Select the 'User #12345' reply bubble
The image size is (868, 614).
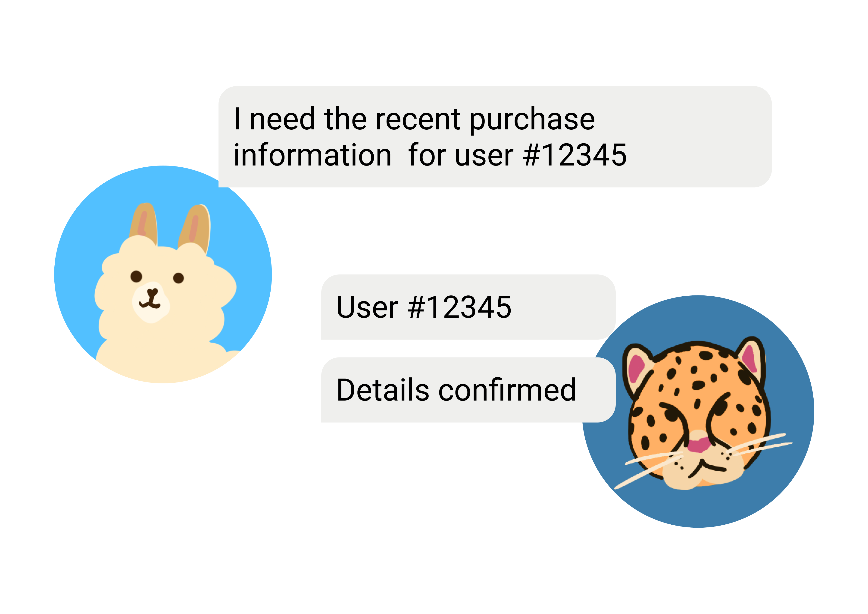tap(468, 307)
